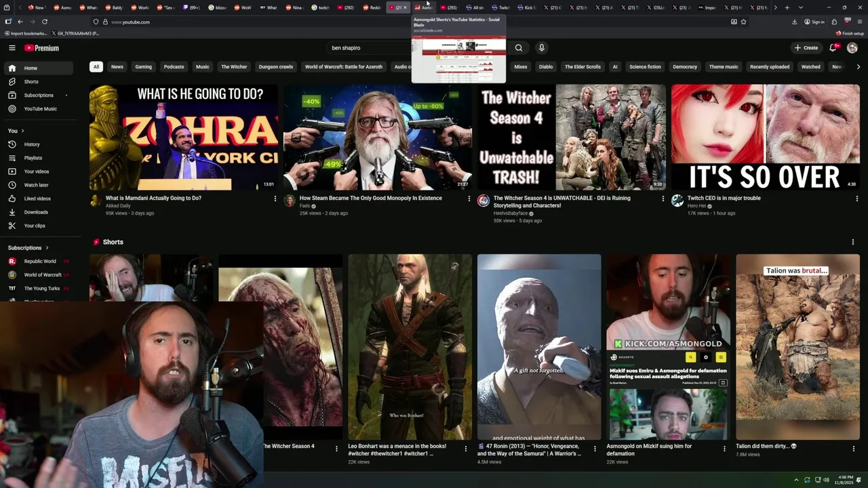The image size is (868, 488).
Task: Open options menu for Mamdani video
Action: (x=275, y=199)
